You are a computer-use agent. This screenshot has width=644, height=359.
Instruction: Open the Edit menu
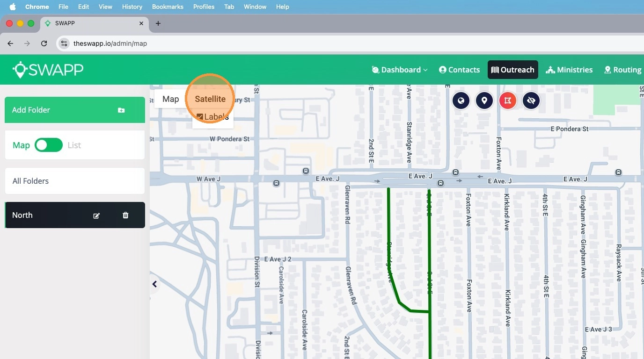pyautogui.click(x=84, y=7)
